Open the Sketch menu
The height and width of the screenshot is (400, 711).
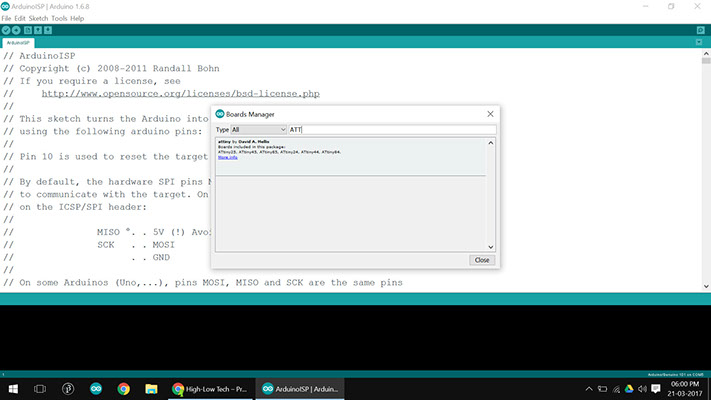[38, 19]
